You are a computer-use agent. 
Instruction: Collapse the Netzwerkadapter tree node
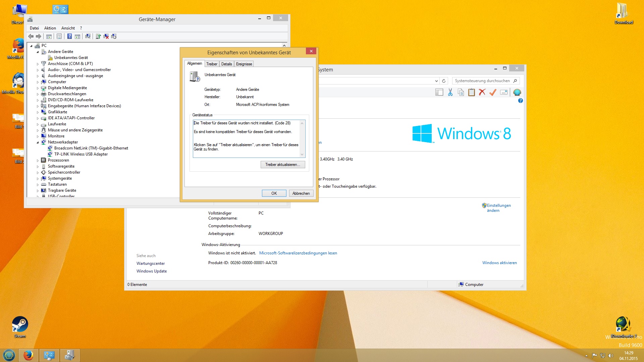(x=38, y=142)
